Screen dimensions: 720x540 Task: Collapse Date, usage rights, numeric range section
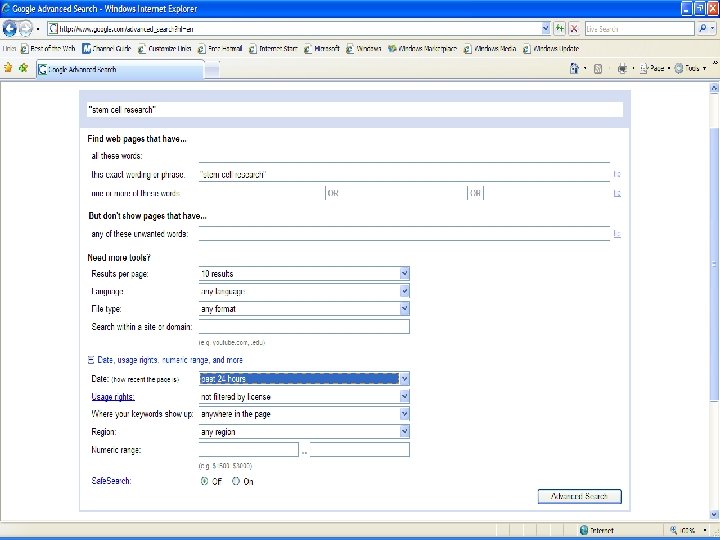click(90, 360)
